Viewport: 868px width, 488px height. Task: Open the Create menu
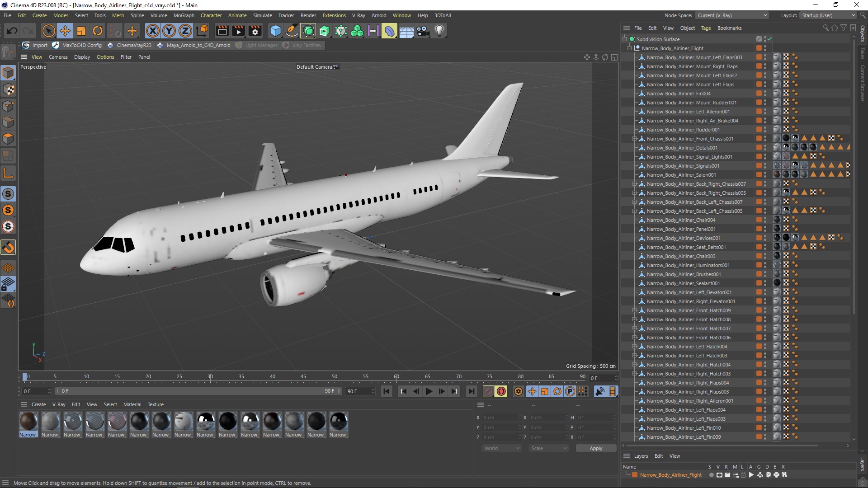[x=39, y=15]
